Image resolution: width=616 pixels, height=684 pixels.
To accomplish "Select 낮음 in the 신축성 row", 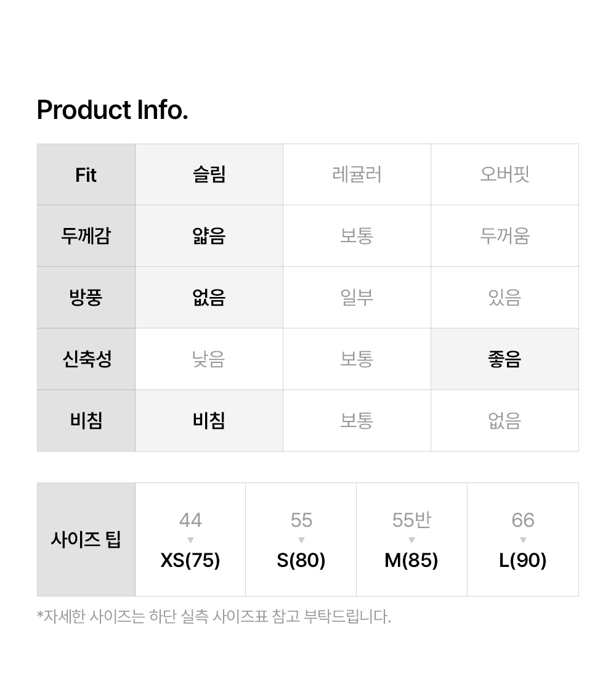I will [209, 359].
